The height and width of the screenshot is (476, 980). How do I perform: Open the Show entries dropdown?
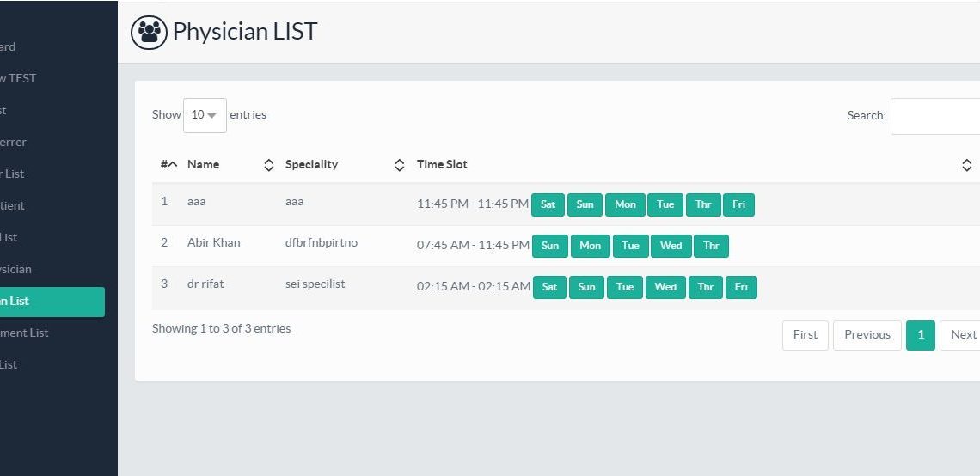click(205, 115)
